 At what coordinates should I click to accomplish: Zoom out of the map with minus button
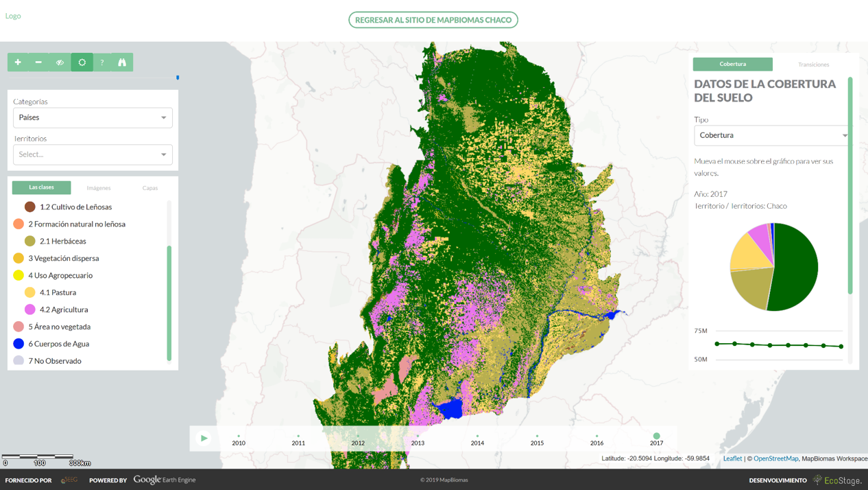click(x=38, y=62)
